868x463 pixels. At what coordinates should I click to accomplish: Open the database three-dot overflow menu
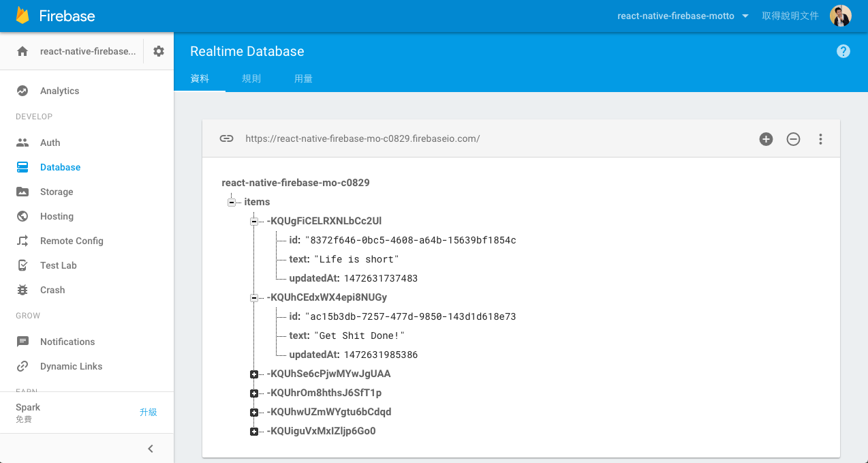click(x=820, y=139)
